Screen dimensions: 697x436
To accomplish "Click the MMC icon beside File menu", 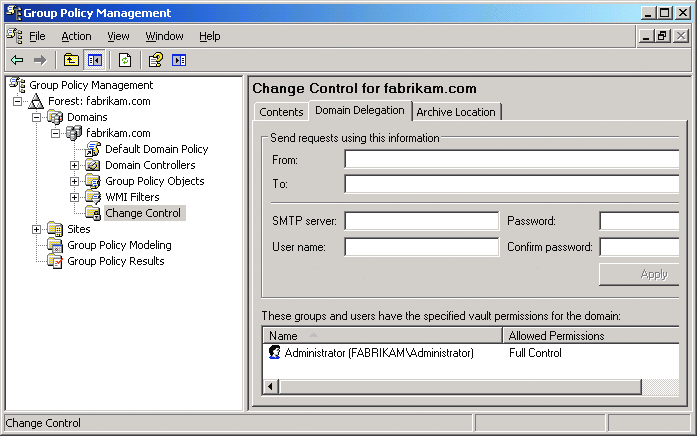I will (x=14, y=36).
